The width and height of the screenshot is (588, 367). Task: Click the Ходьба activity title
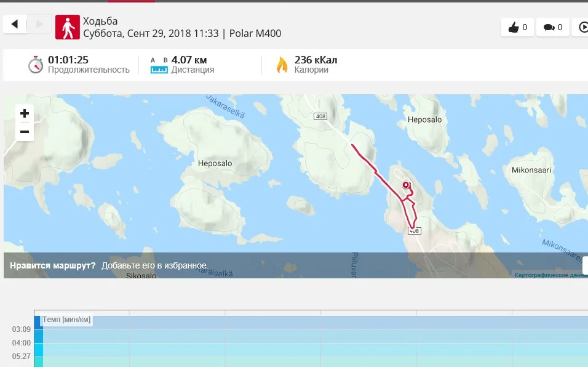pos(100,21)
